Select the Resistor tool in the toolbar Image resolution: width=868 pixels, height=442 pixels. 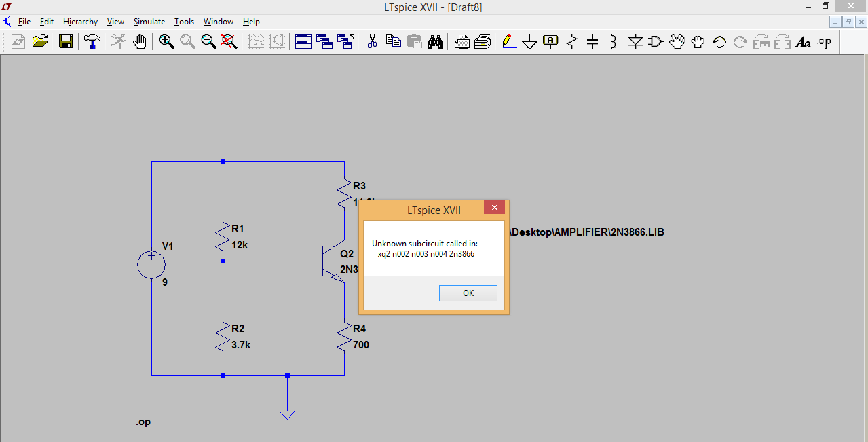coord(572,41)
